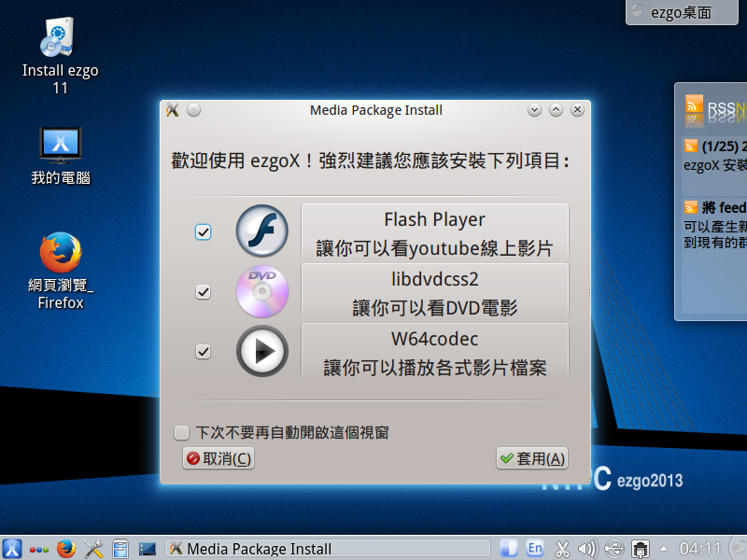
Task: Click the libdvdcss2 description button
Action: point(435,293)
